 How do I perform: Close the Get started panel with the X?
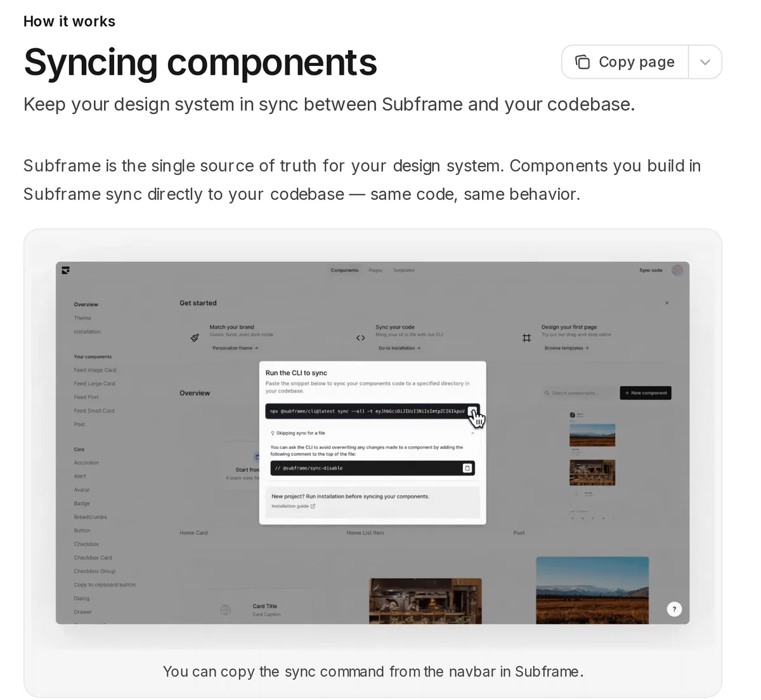(x=667, y=303)
